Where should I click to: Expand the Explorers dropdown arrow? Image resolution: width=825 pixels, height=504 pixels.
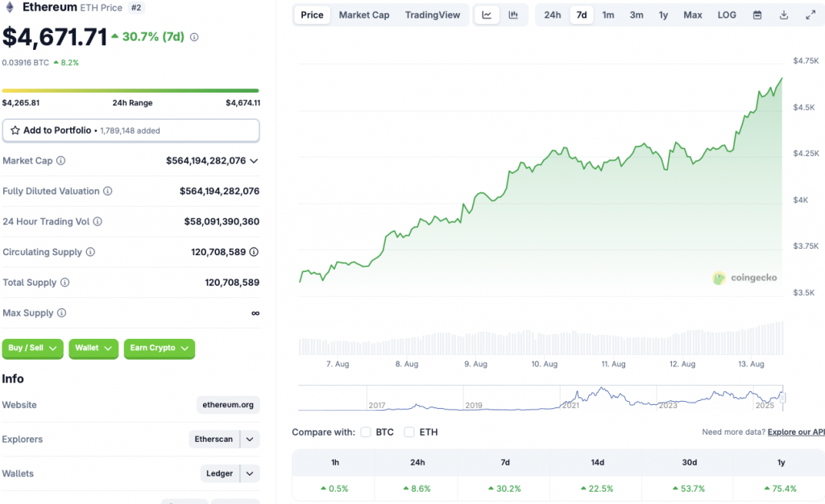coord(250,440)
